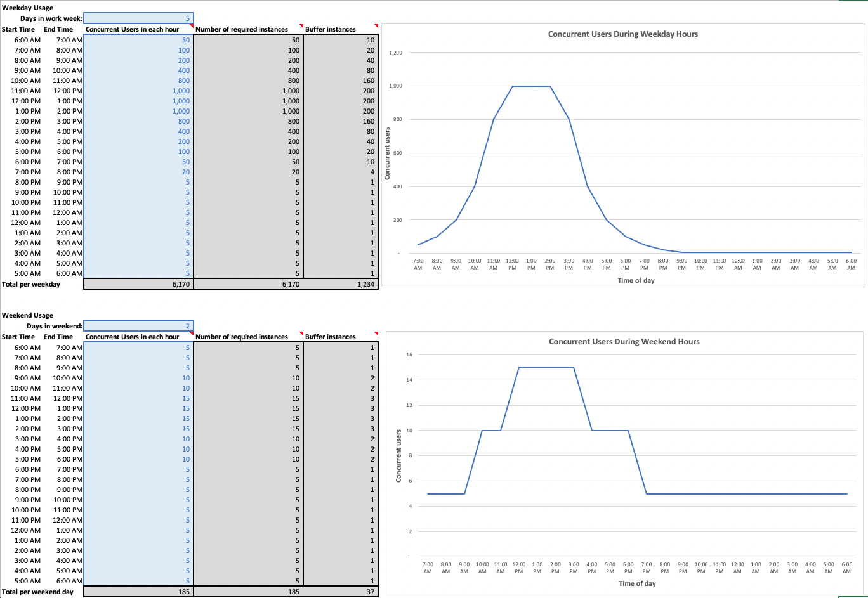The width and height of the screenshot is (868, 598).
Task: Select weekend concurrent users cell for 11:00 AM start
Action: pos(138,398)
